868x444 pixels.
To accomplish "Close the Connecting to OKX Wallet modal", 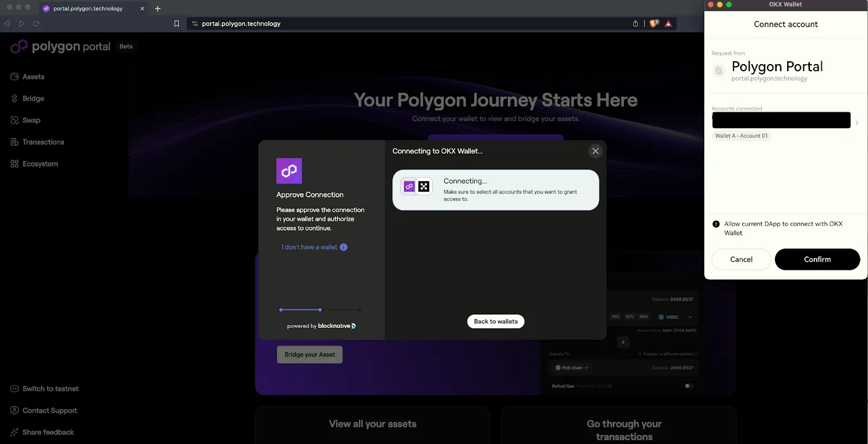I will coord(595,151).
